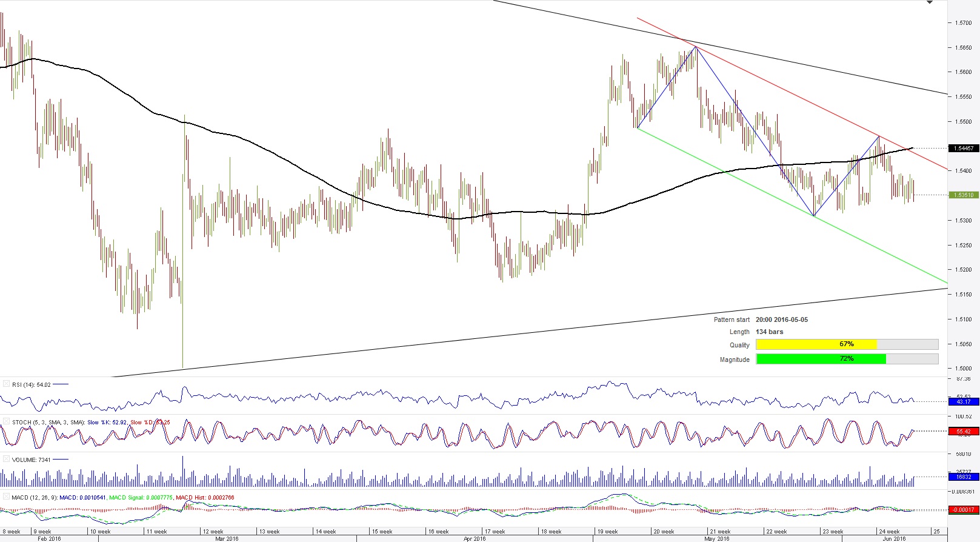Viewport: 980px width, 542px height.
Task: Click the 17 week time axis label
Action: click(495, 531)
